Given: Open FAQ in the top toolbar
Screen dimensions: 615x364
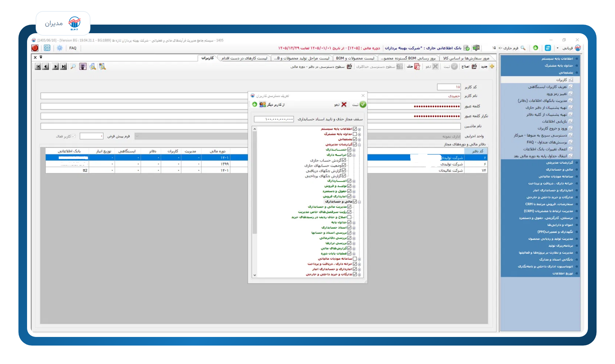Looking at the screenshot, I should pyautogui.click(x=73, y=48).
